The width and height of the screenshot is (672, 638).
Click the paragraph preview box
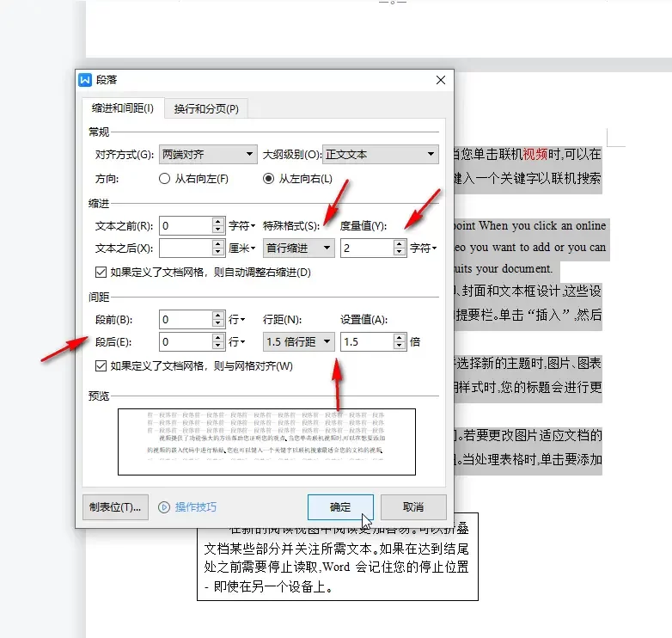tap(266, 442)
